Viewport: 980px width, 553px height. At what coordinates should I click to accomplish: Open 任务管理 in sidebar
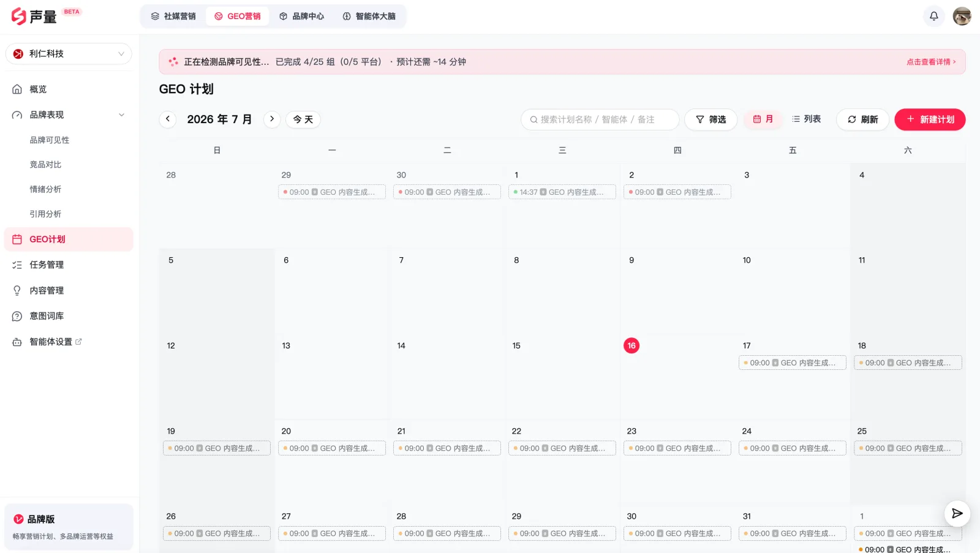tap(69, 265)
